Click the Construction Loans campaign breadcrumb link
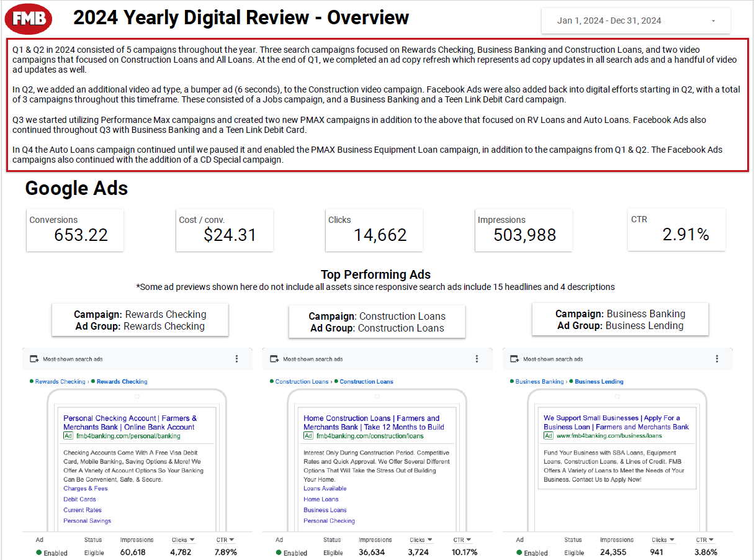Viewport: 754px width, 560px height. pyautogui.click(x=302, y=382)
